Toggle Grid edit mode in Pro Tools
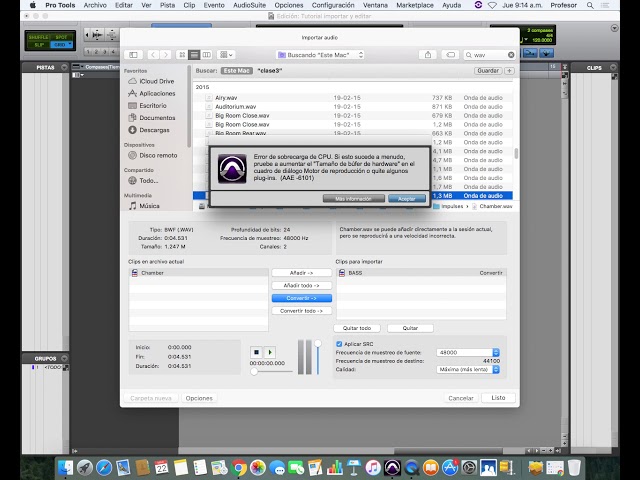 (61, 44)
